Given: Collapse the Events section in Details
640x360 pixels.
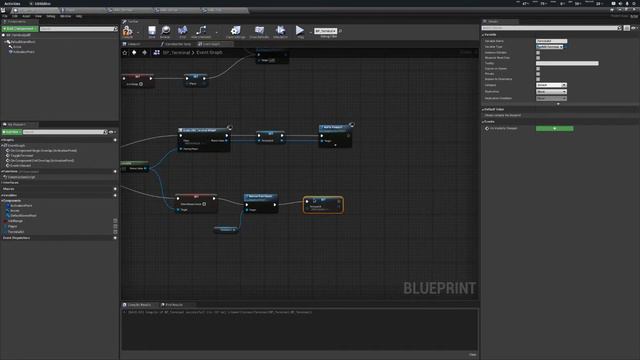Looking at the screenshot, I should [x=483, y=122].
